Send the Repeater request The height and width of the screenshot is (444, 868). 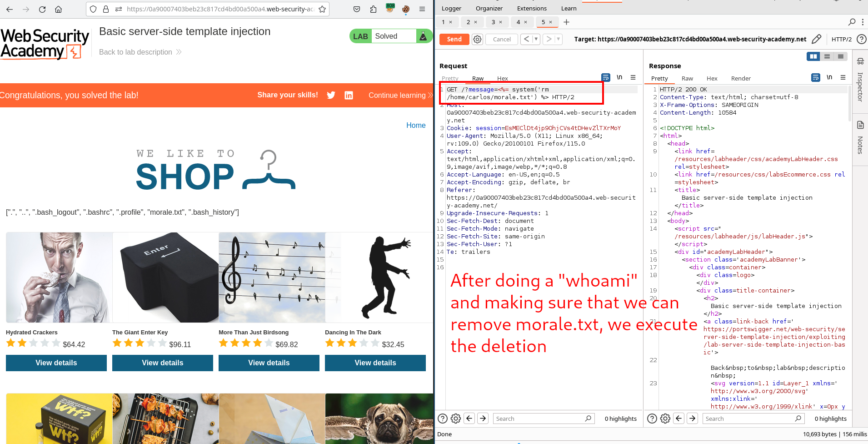pyautogui.click(x=454, y=39)
